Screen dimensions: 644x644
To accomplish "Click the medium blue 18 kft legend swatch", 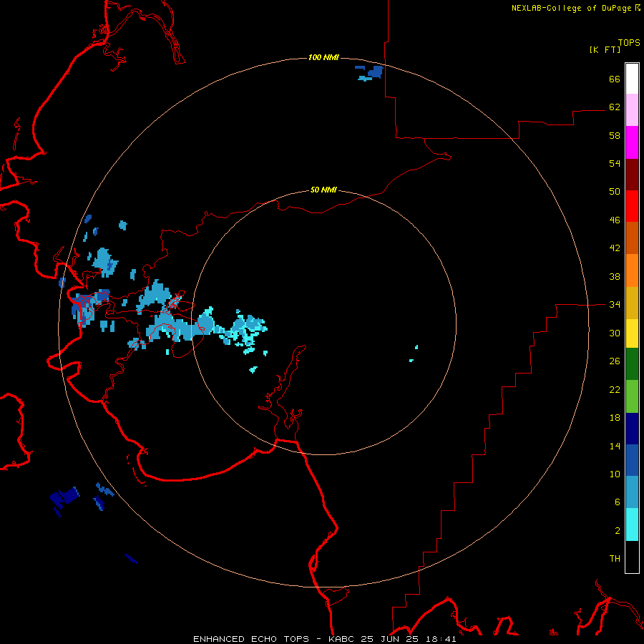I will pyautogui.click(x=632, y=460).
